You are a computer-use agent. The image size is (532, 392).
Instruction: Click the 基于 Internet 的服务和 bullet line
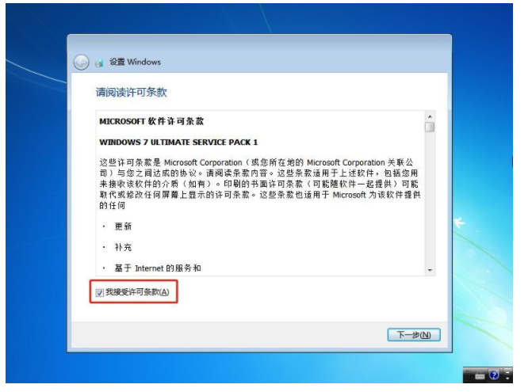[x=158, y=268]
